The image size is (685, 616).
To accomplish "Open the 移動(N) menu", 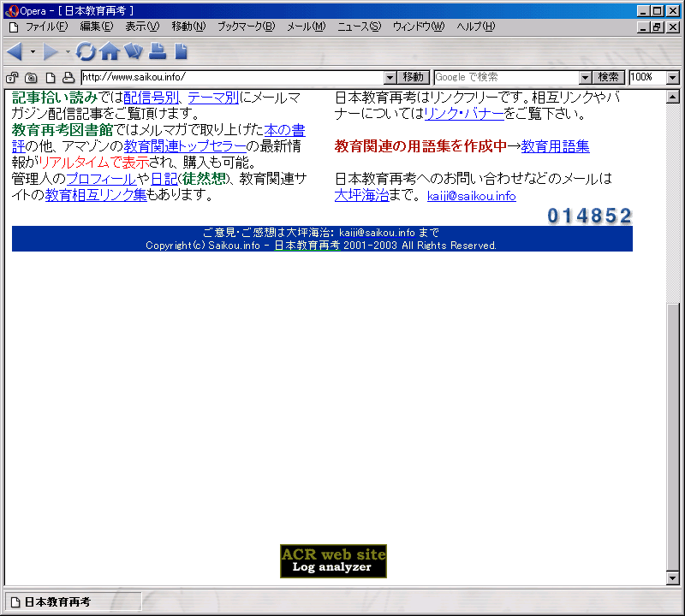I will pos(188,27).
